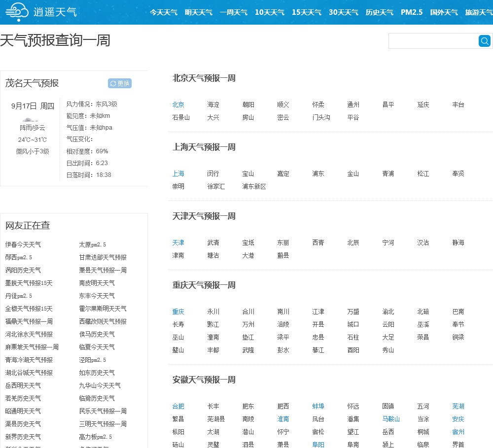Viewport: 493px width, 448px height.
Task: Open 九华山今天天气 link
Action: click(100, 386)
